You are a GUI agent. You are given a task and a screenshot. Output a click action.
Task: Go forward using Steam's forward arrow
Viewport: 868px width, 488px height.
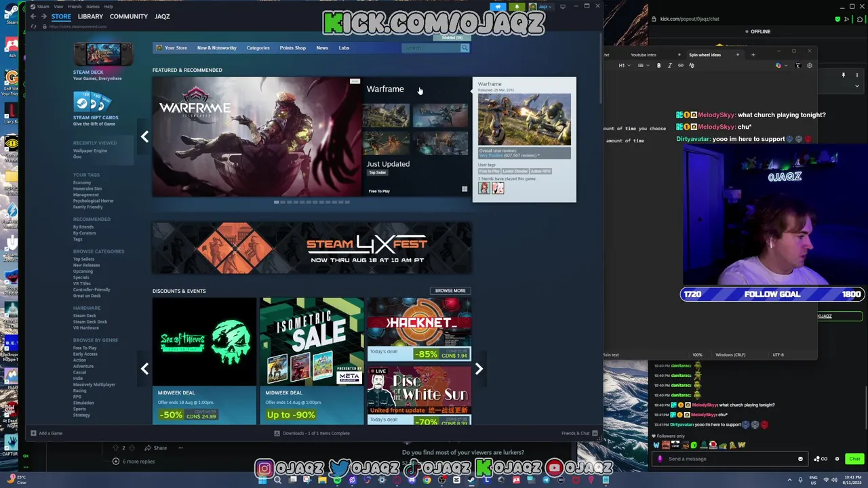pos(44,16)
